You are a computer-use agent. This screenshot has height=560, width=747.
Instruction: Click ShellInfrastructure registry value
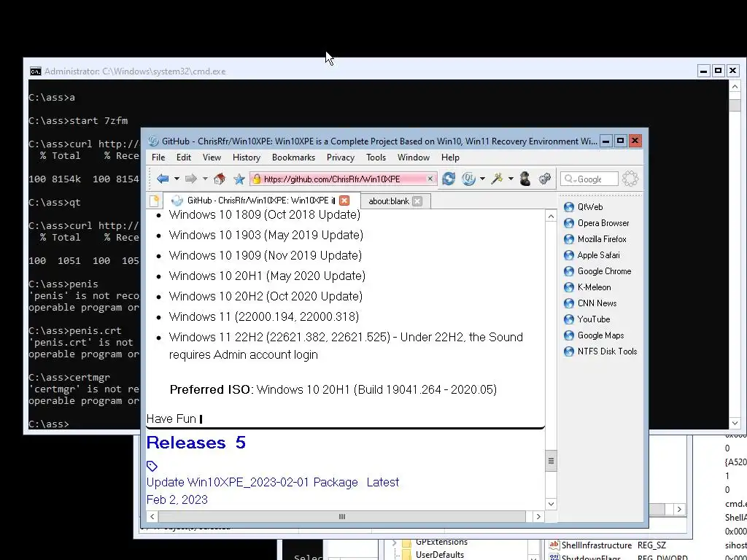(x=597, y=545)
